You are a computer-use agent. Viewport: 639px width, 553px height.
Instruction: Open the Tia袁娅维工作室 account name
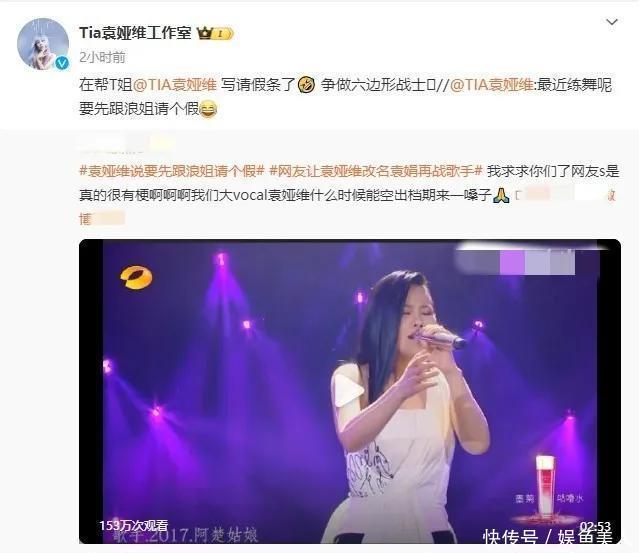[135, 33]
